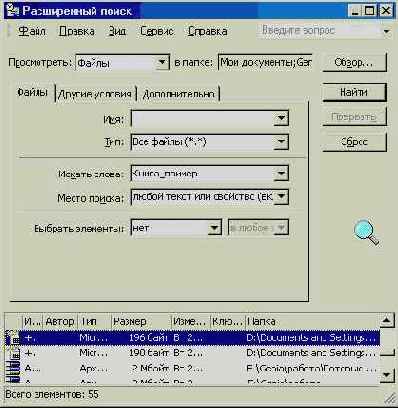
Task: Open the Вид menu
Action: point(117,31)
